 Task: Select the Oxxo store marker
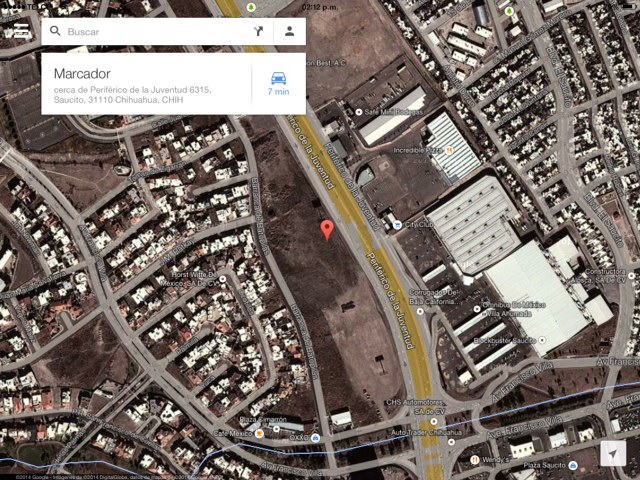pyautogui.click(x=315, y=438)
